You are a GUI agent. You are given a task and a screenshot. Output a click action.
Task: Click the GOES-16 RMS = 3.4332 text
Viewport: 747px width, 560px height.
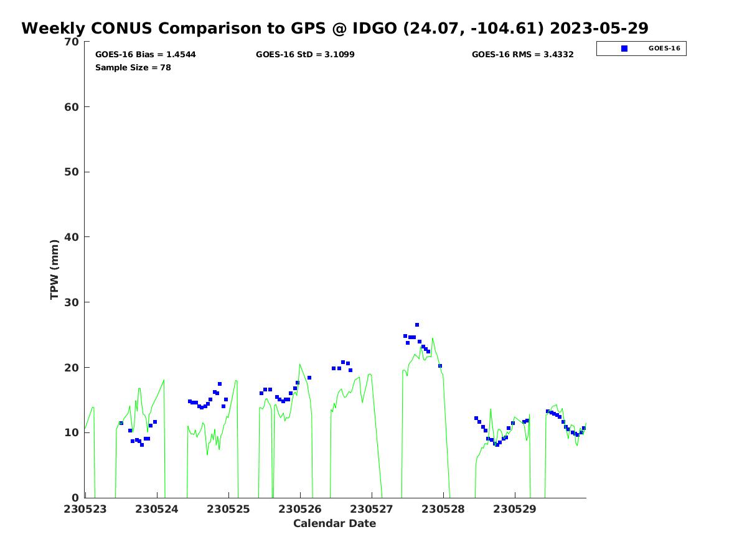coord(522,55)
